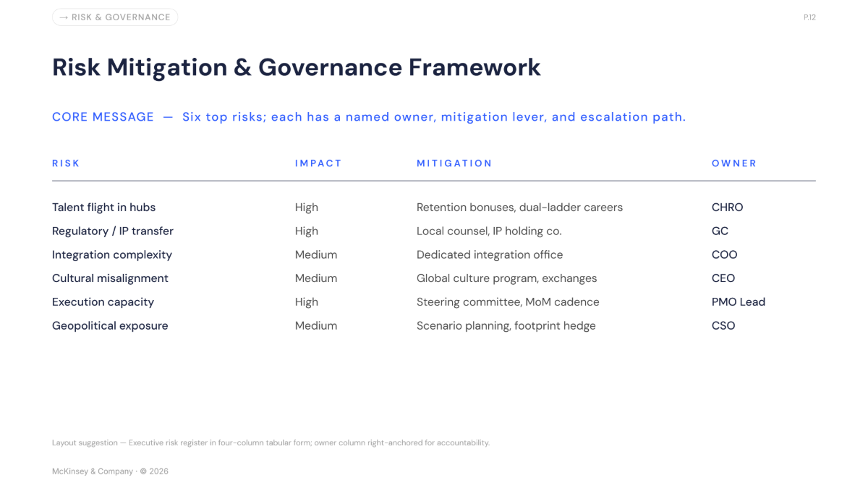The width and height of the screenshot is (868, 488).
Task: Click the GC owner cell
Action: (x=720, y=231)
